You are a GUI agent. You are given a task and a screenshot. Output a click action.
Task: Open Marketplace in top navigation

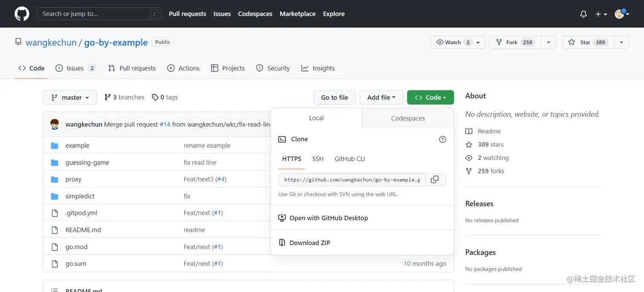click(297, 14)
